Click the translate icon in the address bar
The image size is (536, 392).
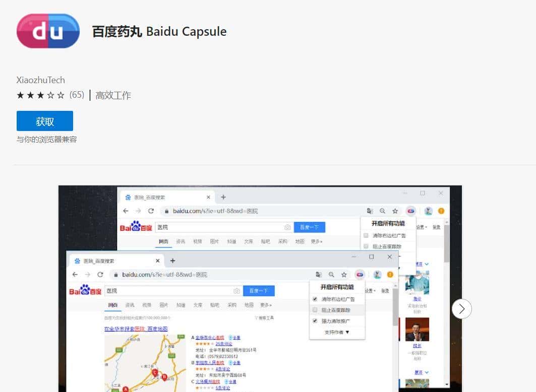click(319, 274)
